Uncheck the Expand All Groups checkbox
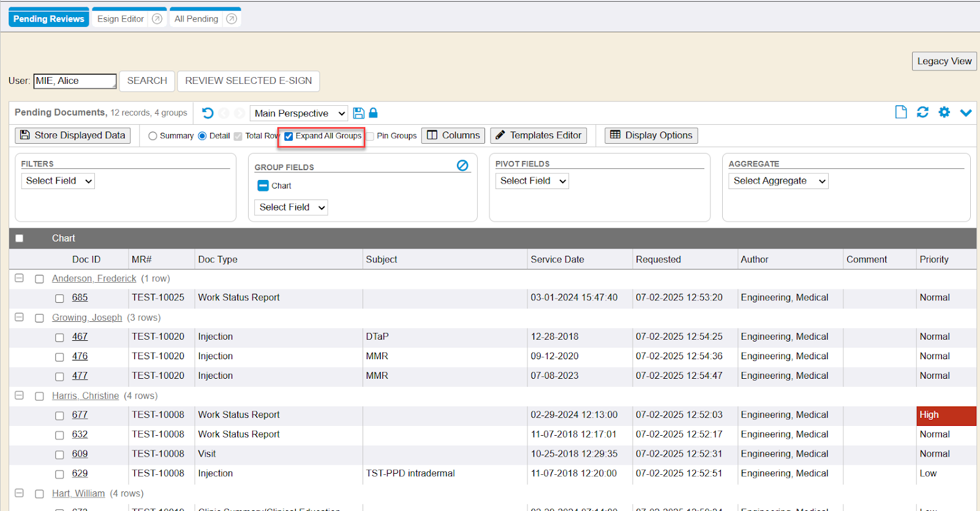980x511 pixels. [x=288, y=136]
